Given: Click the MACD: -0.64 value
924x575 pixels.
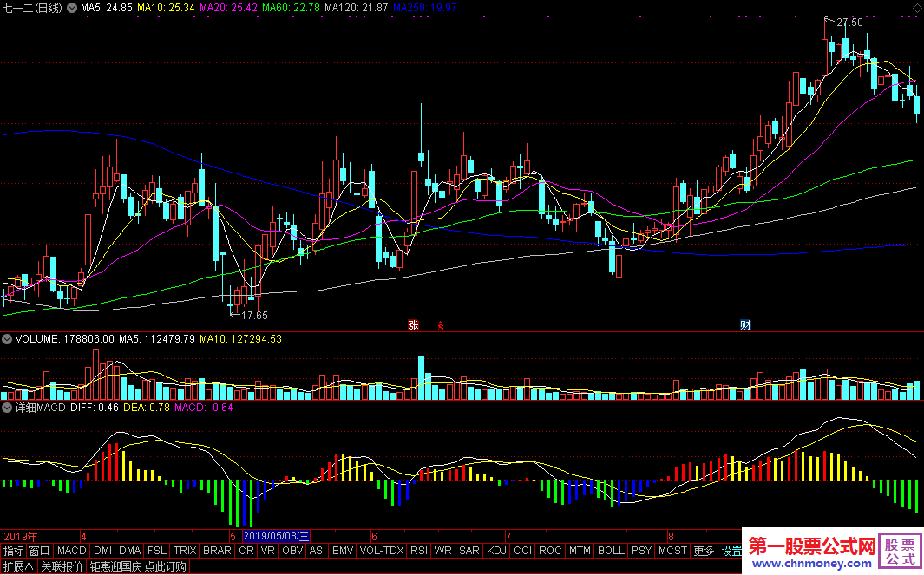Looking at the screenshot, I should pos(204,408).
